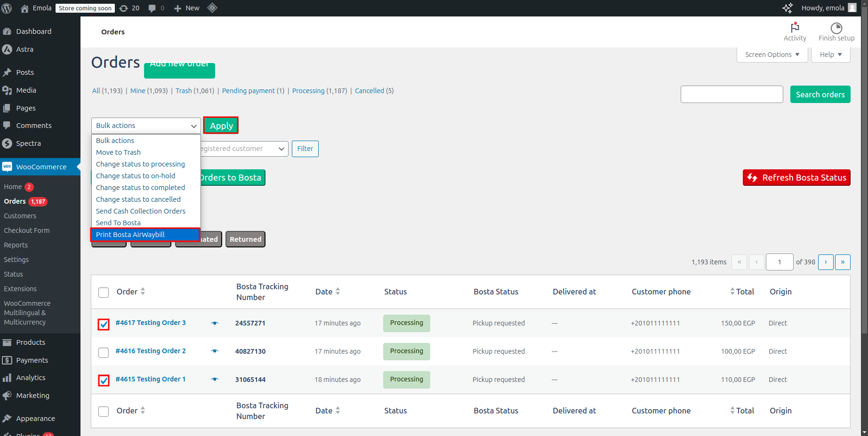868x436 pixels.
Task: Click the Returned status filter button
Action: pyautogui.click(x=245, y=239)
